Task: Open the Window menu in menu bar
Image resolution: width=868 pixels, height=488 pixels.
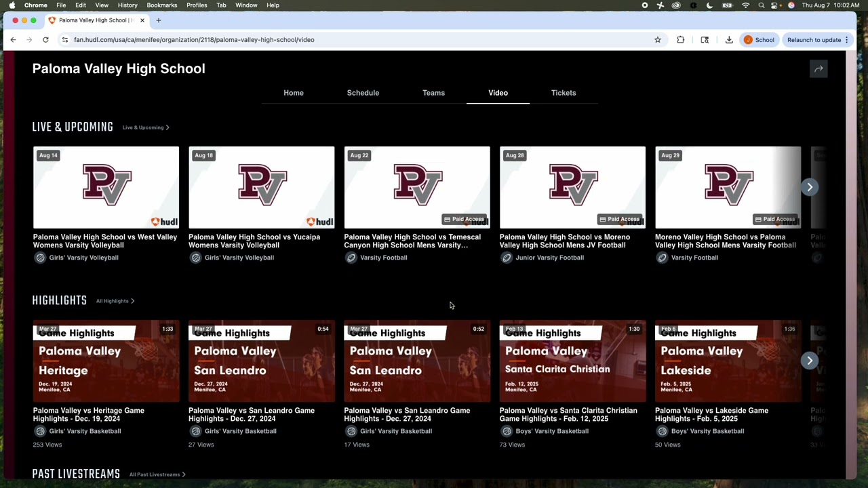Action: tap(246, 5)
